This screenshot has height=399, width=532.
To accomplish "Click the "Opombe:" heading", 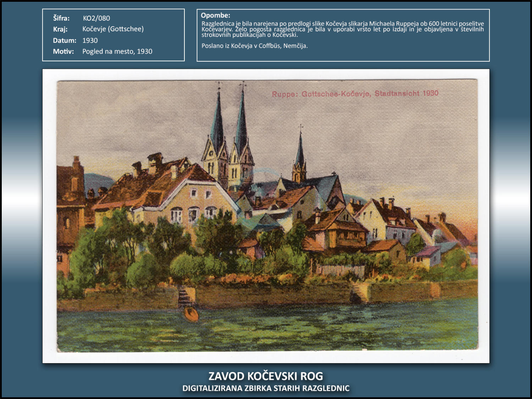I will pyautogui.click(x=216, y=15).
